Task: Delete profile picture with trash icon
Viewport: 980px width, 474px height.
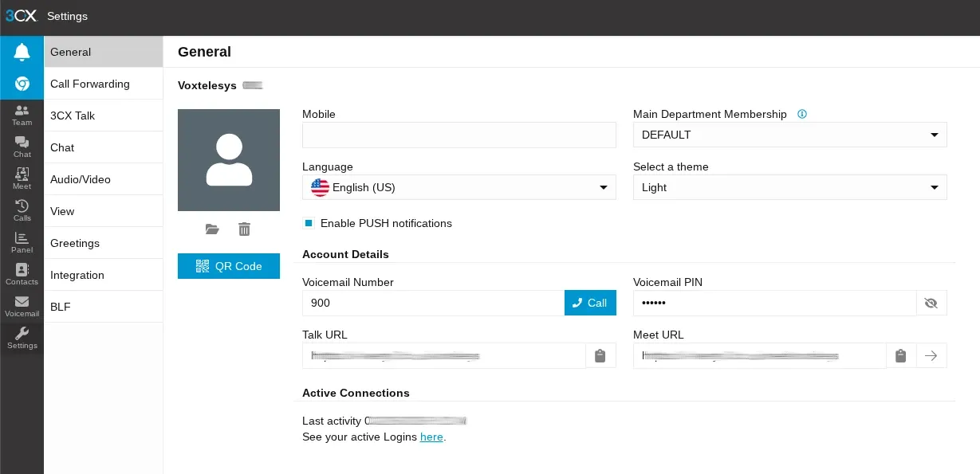Action: coord(245,229)
